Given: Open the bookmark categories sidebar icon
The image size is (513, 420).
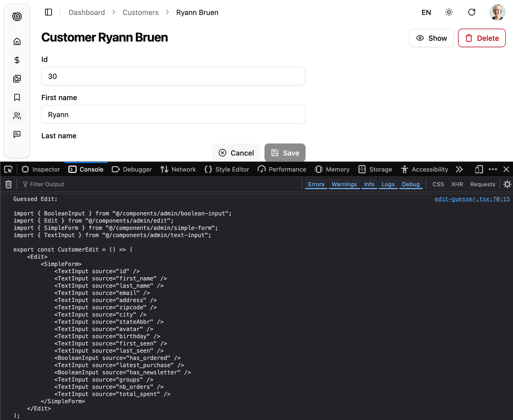Looking at the screenshot, I should pyautogui.click(x=17, y=97).
